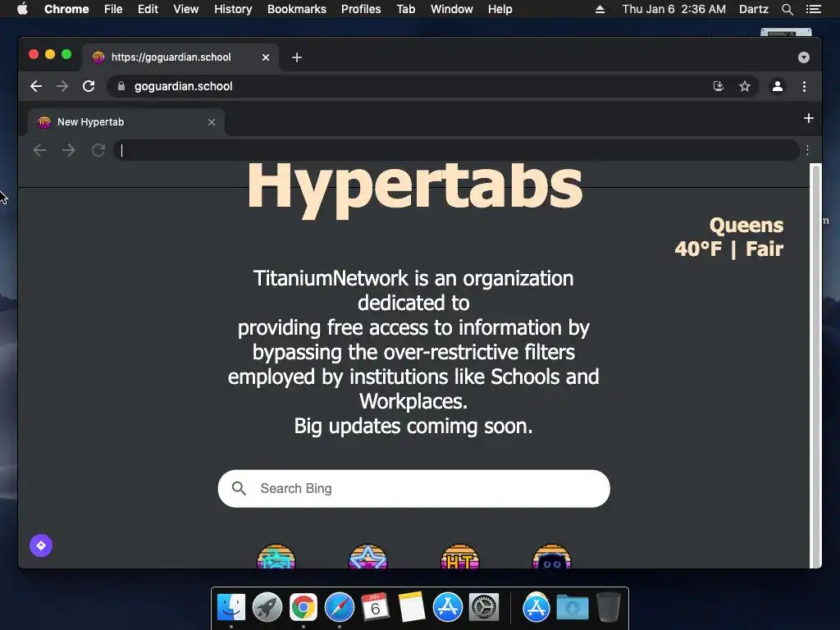Close the New Hypertab tab

point(212,122)
